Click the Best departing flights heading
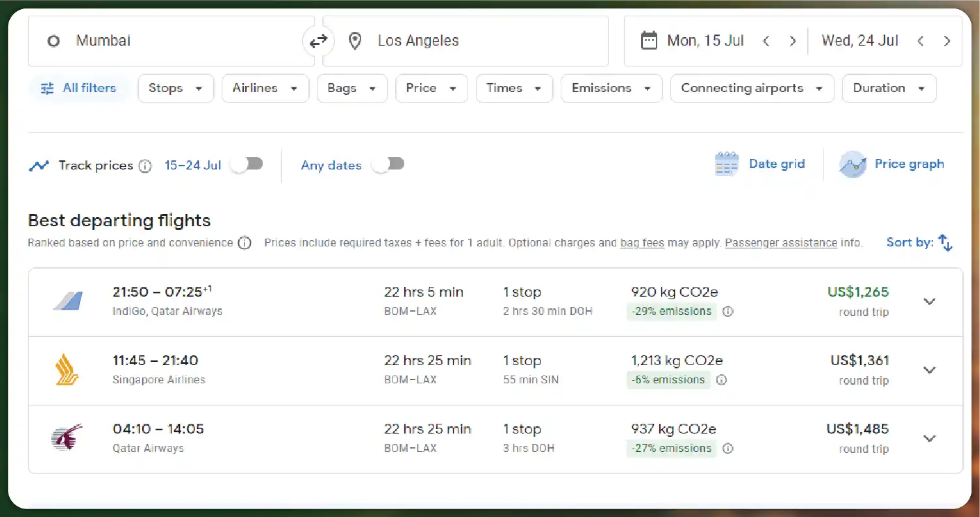 click(119, 220)
